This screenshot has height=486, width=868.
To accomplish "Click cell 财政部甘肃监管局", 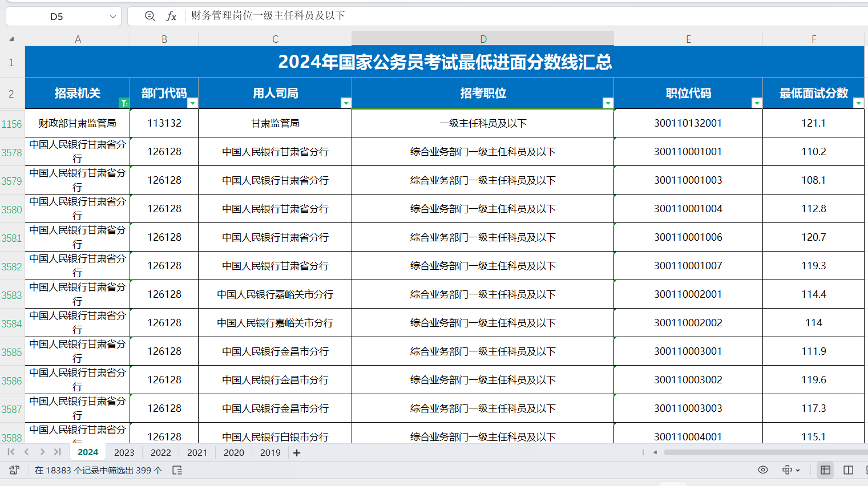I will pyautogui.click(x=78, y=123).
